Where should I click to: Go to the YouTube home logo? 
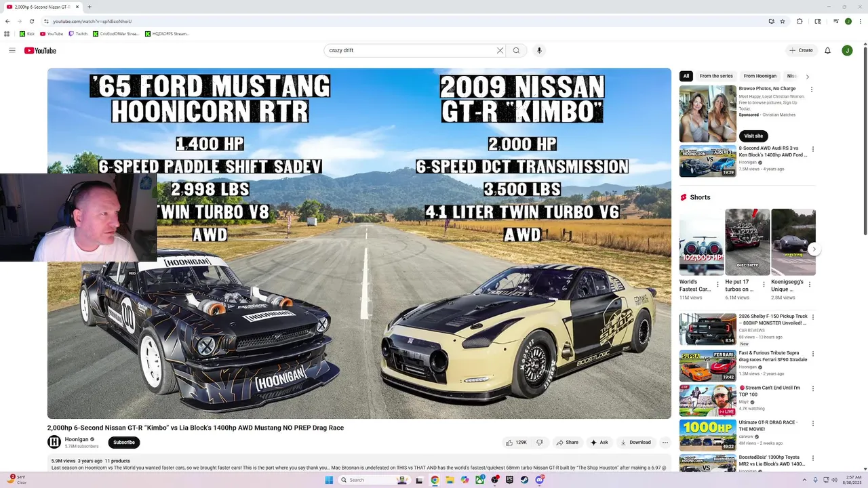pyautogui.click(x=40, y=50)
